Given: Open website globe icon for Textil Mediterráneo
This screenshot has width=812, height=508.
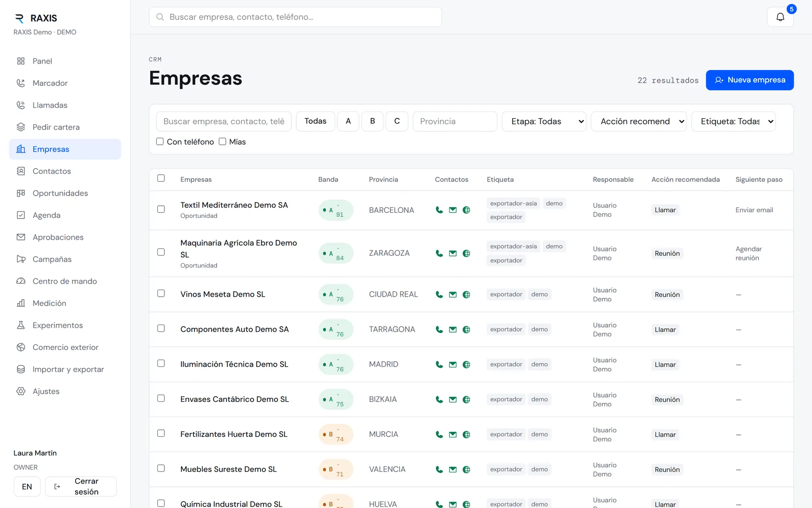Looking at the screenshot, I should [466, 210].
